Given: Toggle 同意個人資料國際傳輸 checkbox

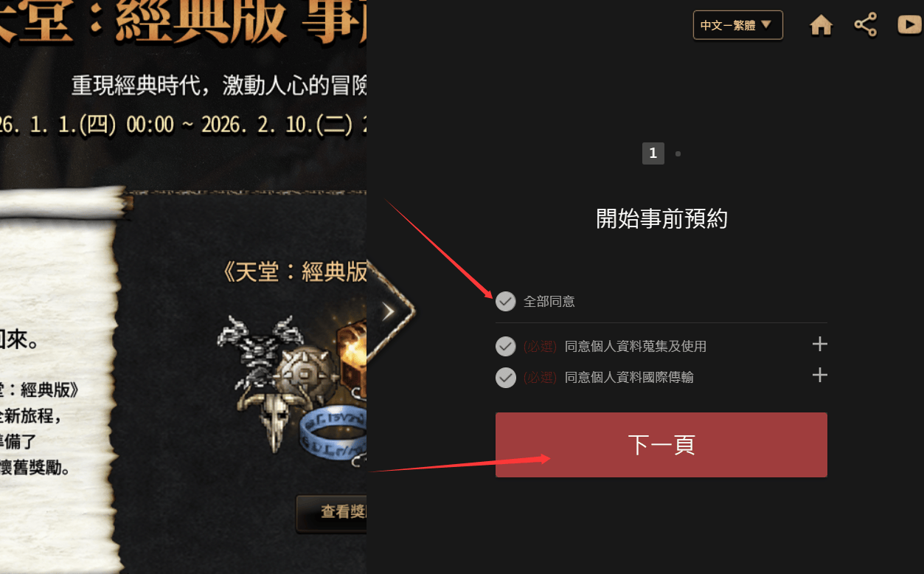Looking at the screenshot, I should 505,377.
